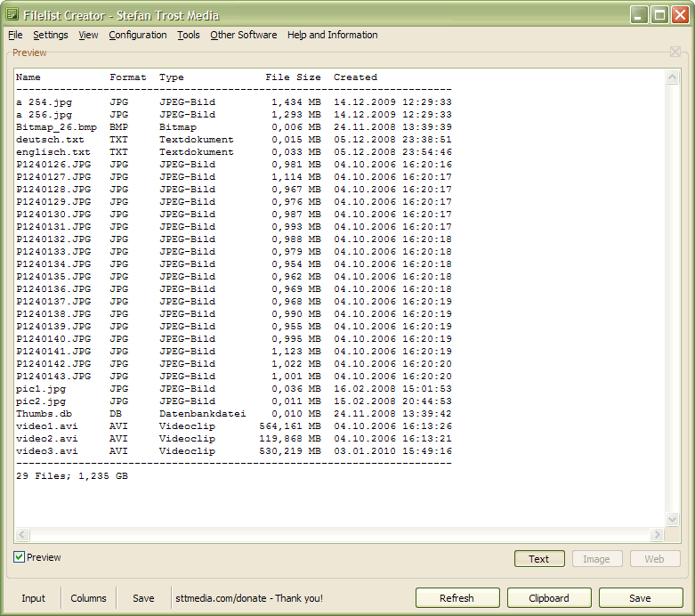Click the 'Format' column header text
Viewport: 695px width, 616px height.
pyautogui.click(x=128, y=77)
